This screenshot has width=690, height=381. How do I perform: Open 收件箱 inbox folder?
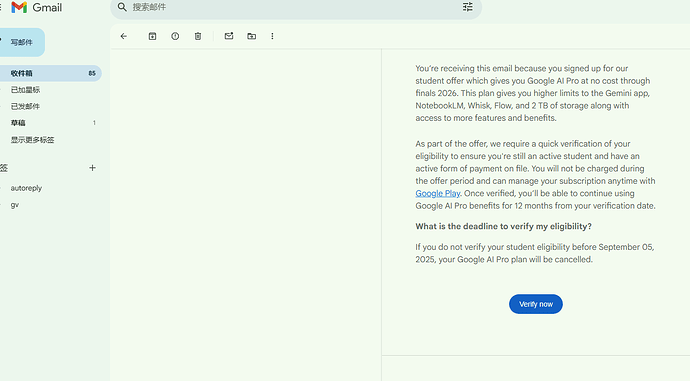tap(51, 73)
